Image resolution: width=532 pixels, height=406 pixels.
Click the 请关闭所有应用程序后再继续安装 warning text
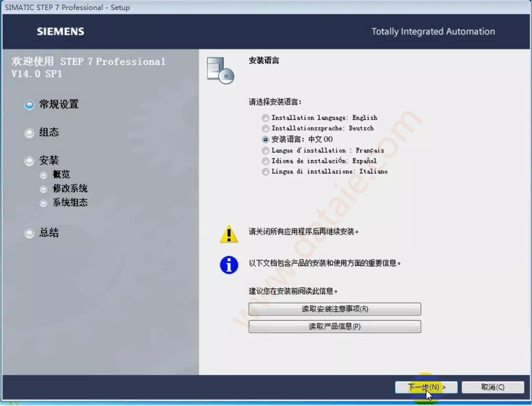coord(303,232)
